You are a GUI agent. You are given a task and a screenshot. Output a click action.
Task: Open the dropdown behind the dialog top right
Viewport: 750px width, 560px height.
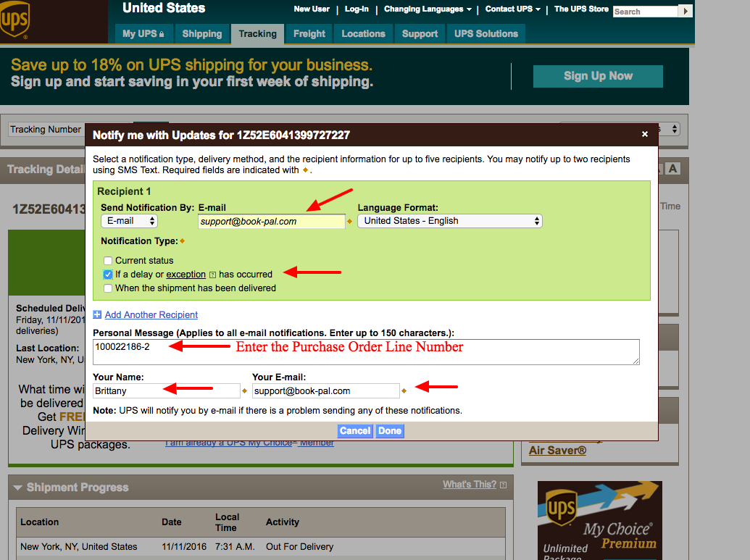coord(669,129)
